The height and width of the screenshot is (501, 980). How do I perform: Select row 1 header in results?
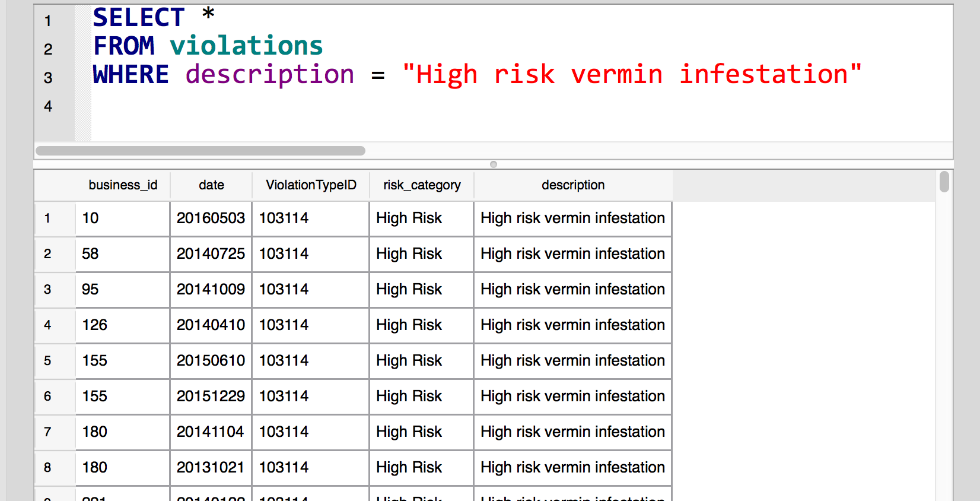[47, 218]
